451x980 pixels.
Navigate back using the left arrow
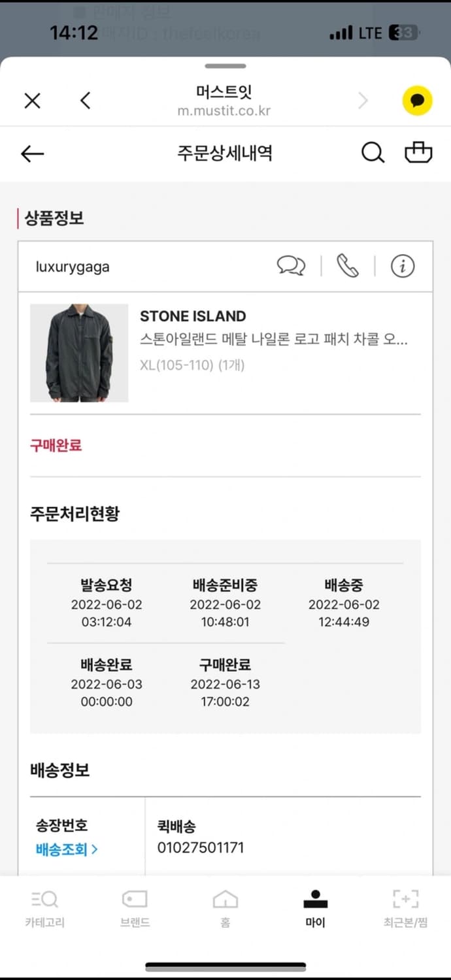tap(31, 154)
